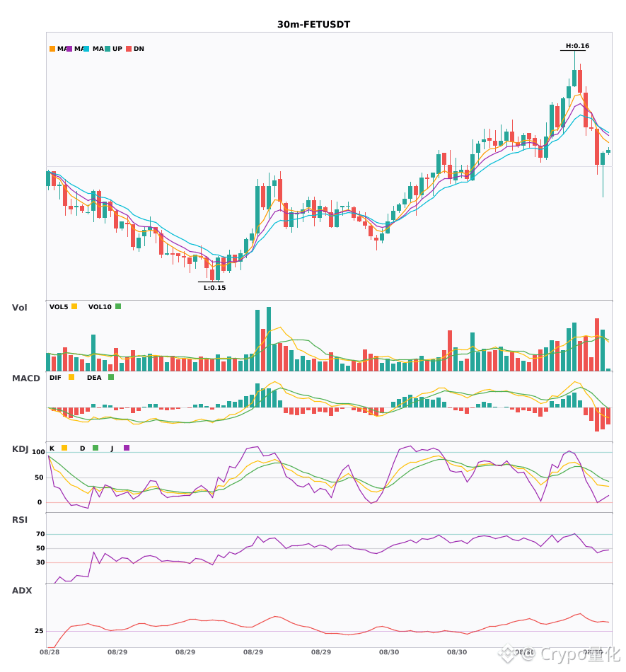Click the green DEA legend swatch
Image resolution: width=626 pixels, height=672 pixels.
point(111,377)
